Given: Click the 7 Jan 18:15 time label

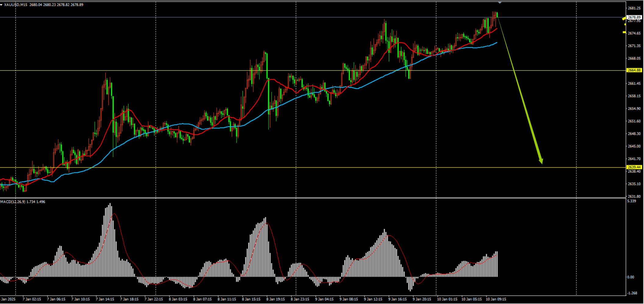Looking at the screenshot, I should point(130,299).
